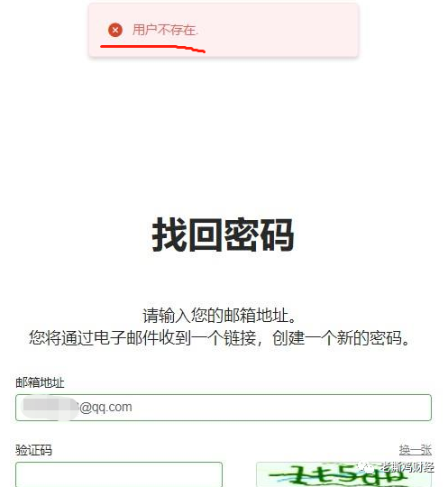Click the captcha image showing green characters
The image size is (448, 487).
click(x=343, y=474)
